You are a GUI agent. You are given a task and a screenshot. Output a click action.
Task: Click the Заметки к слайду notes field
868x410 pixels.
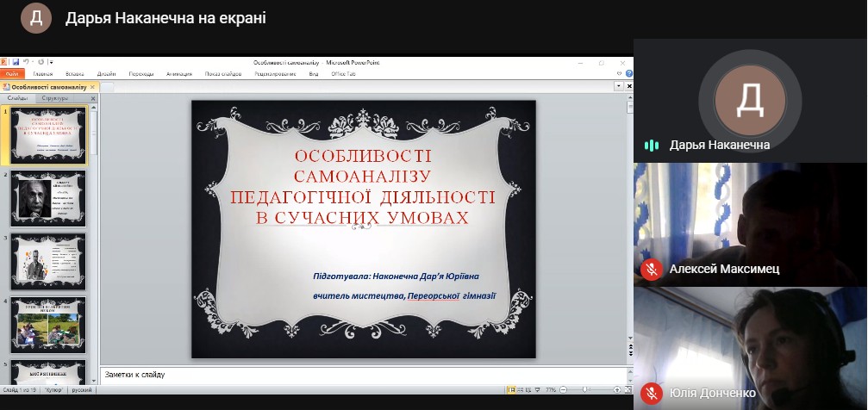[x=362, y=375]
